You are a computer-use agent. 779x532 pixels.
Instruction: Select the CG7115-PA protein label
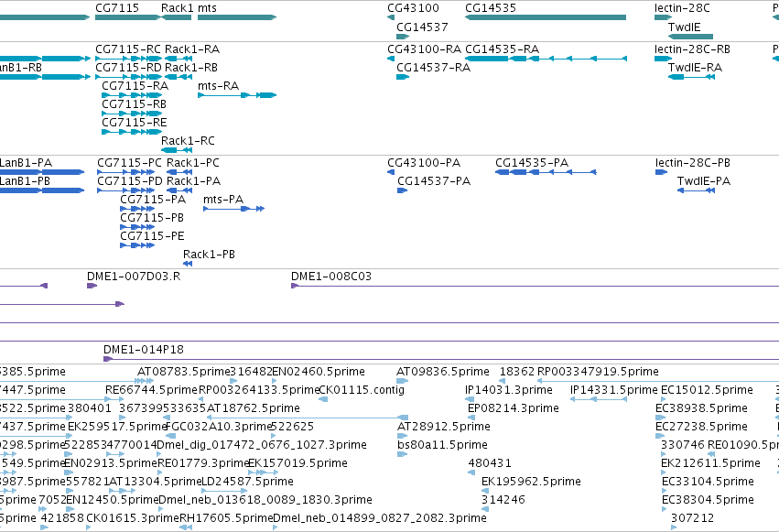153,200
